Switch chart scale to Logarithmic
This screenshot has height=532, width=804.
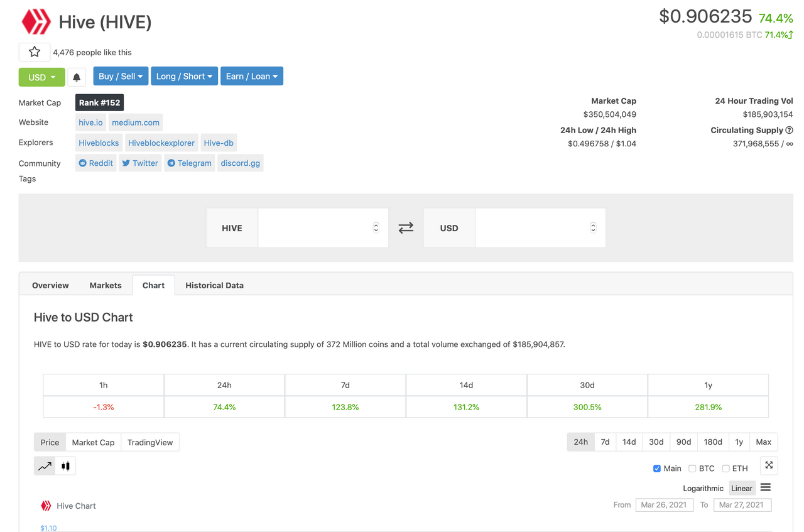click(703, 488)
